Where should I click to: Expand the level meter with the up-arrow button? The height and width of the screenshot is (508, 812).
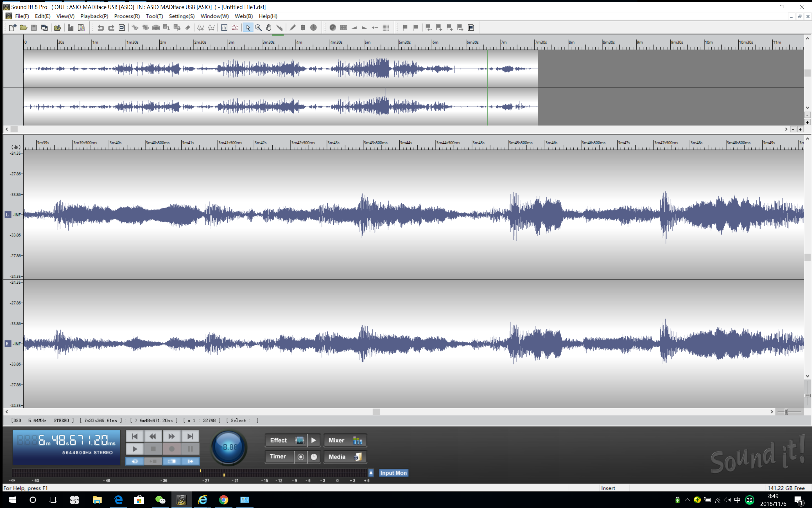coord(371,473)
